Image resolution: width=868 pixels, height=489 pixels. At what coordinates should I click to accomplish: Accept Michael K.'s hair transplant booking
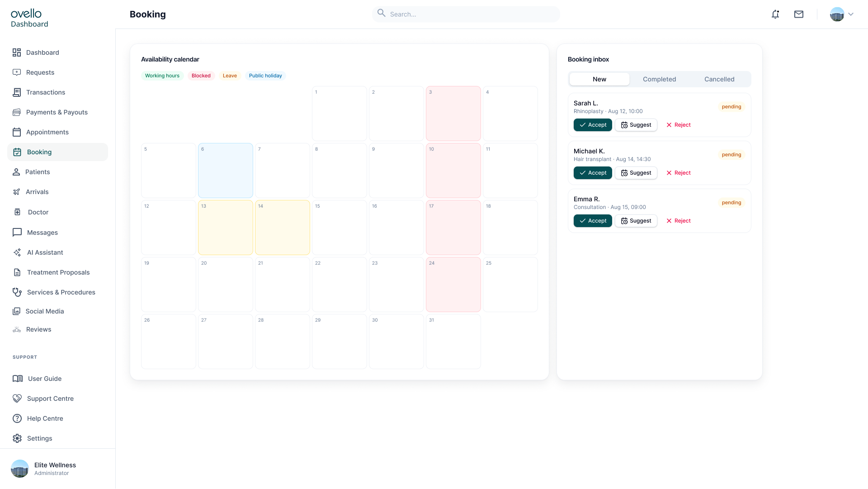(593, 173)
